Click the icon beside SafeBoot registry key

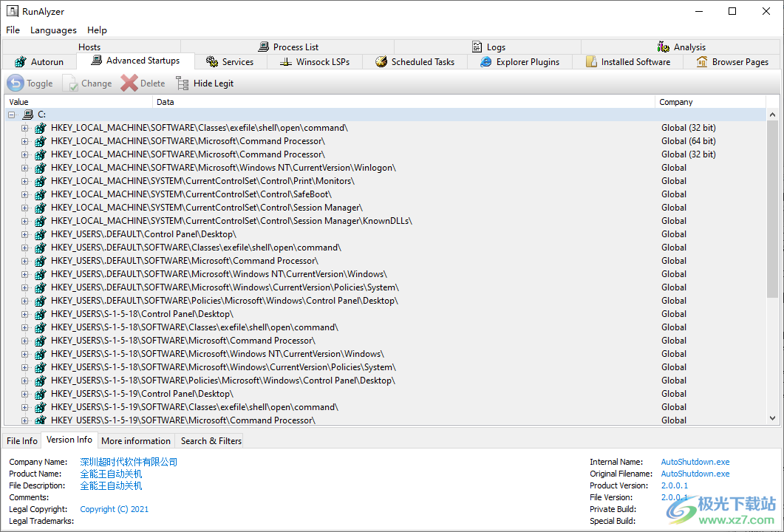click(x=41, y=194)
